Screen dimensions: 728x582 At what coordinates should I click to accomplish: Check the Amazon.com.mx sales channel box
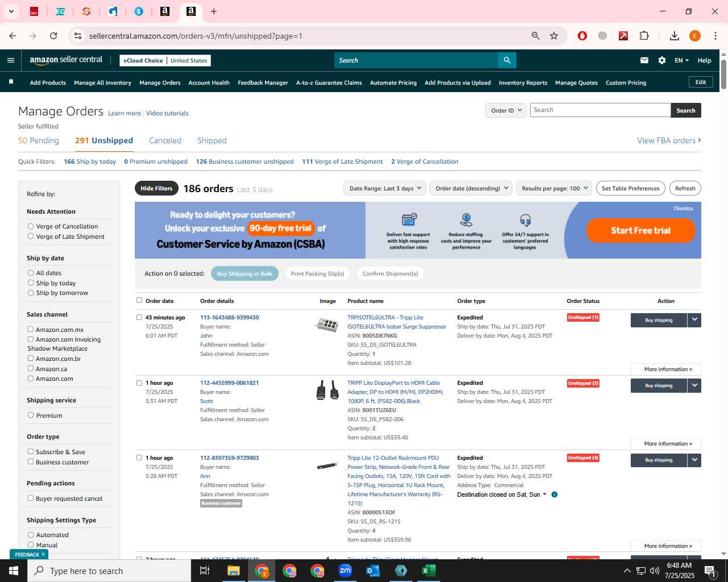(x=31, y=330)
